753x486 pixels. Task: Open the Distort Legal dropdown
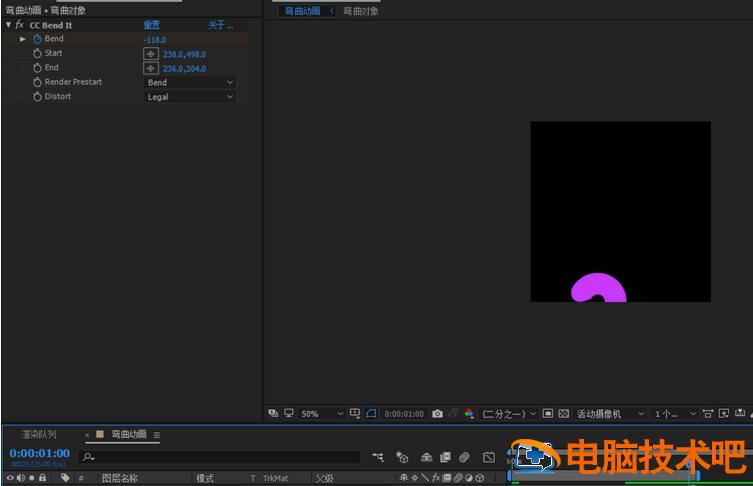click(x=190, y=97)
